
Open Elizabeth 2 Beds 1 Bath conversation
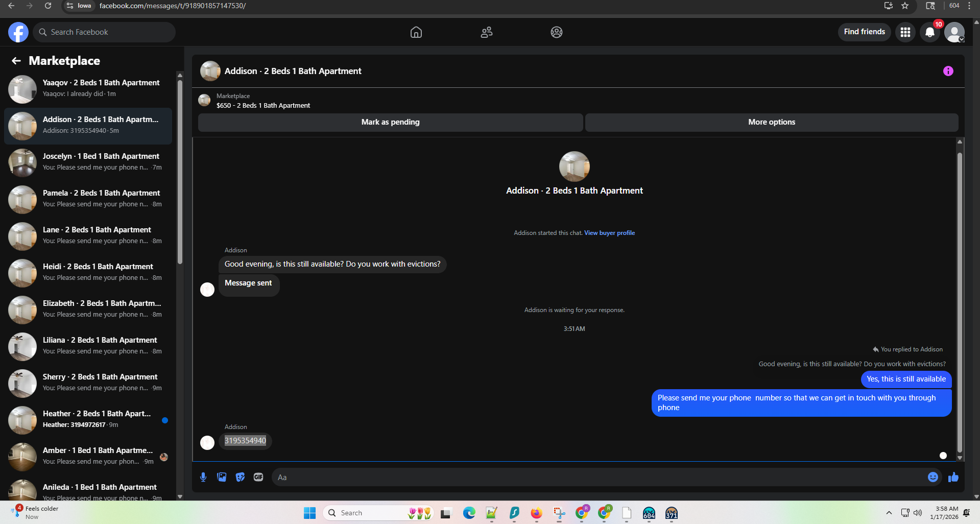tap(88, 309)
